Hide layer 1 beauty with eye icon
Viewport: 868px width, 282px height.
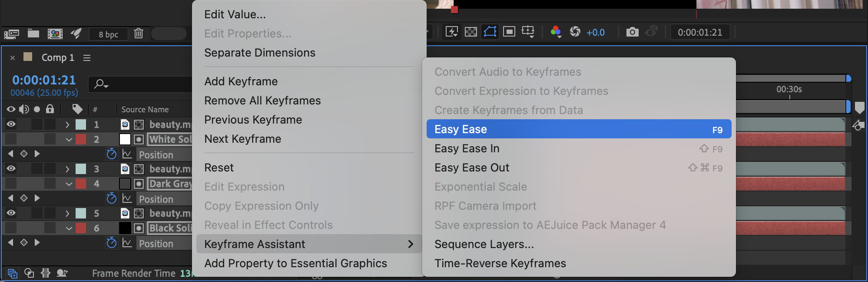(11, 124)
